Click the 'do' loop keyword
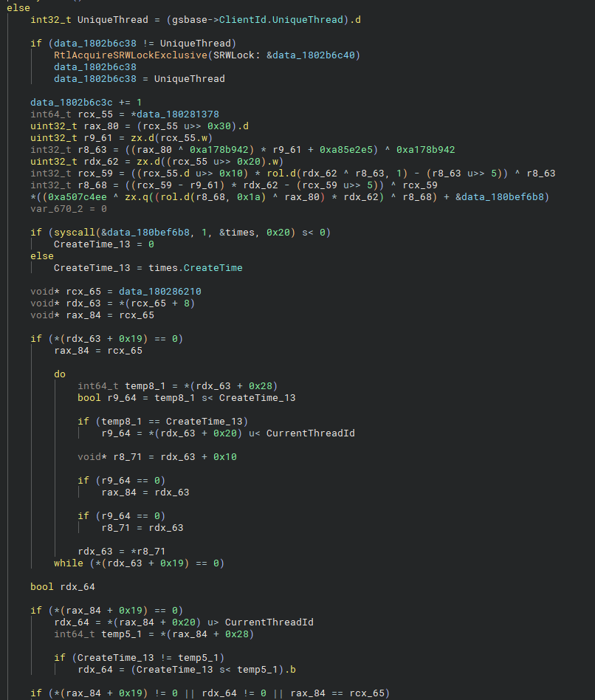This screenshot has width=595, height=700. click(x=60, y=374)
